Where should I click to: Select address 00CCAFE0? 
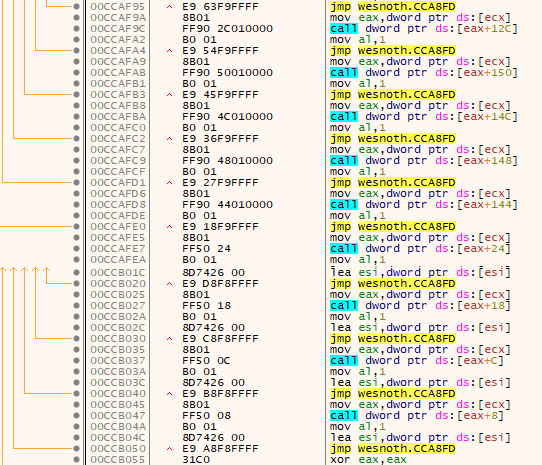(x=118, y=226)
